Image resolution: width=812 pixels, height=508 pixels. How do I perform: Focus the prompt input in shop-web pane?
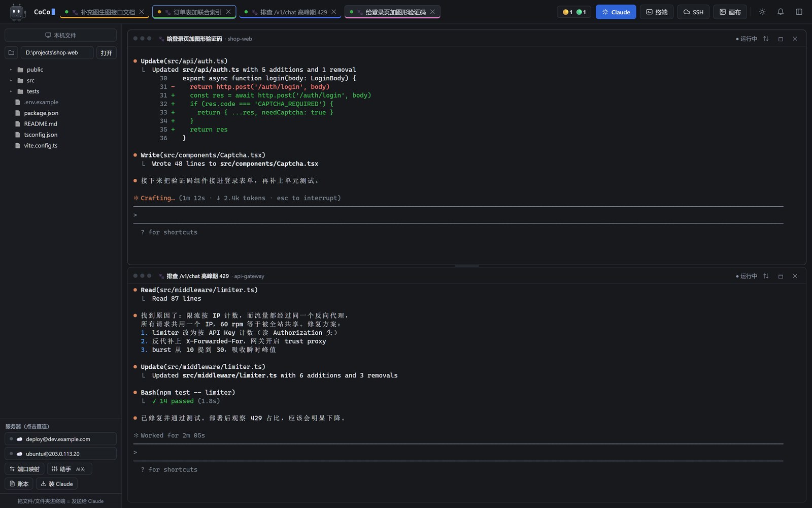[458, 215]
